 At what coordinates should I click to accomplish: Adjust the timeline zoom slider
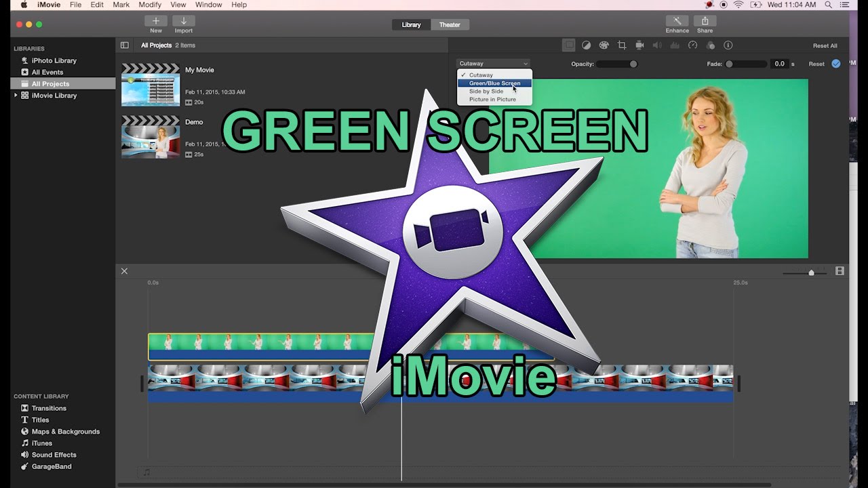click(805, 272)
